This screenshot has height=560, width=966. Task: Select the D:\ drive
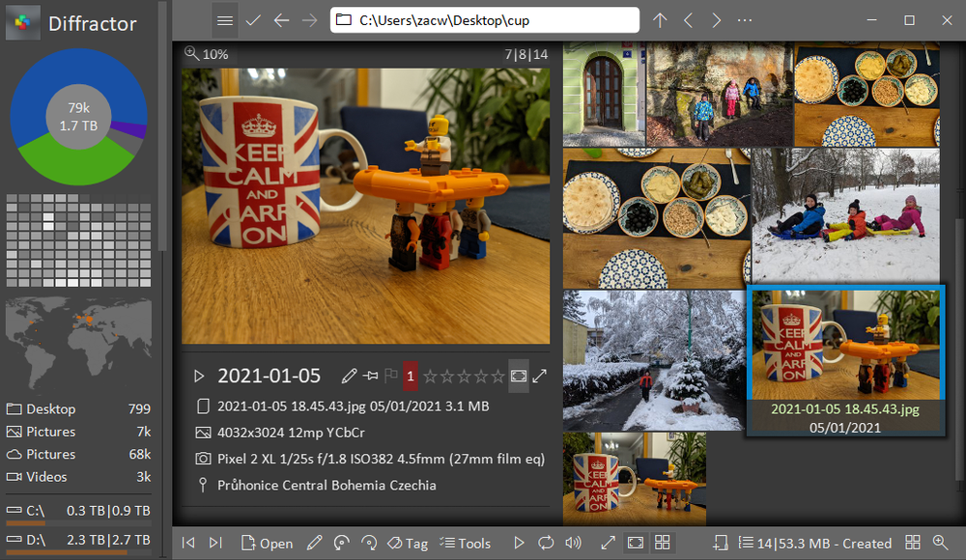tap(78, 542)
